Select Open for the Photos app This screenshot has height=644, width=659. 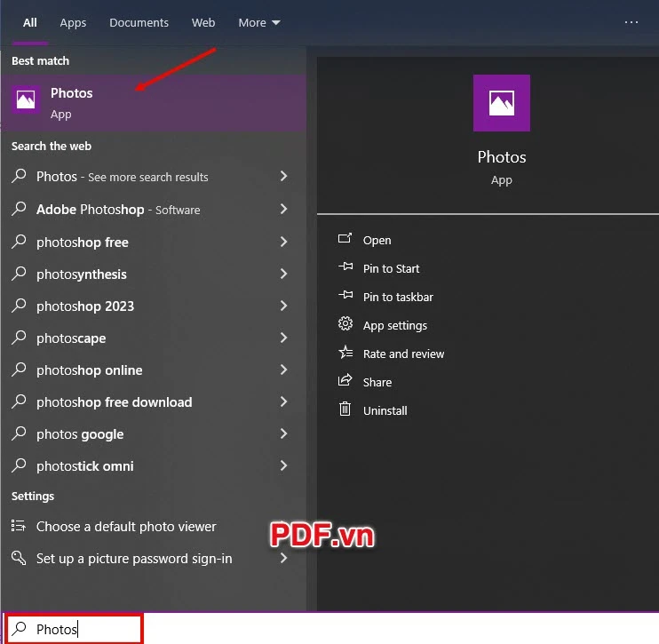click(x=377, y=240)
